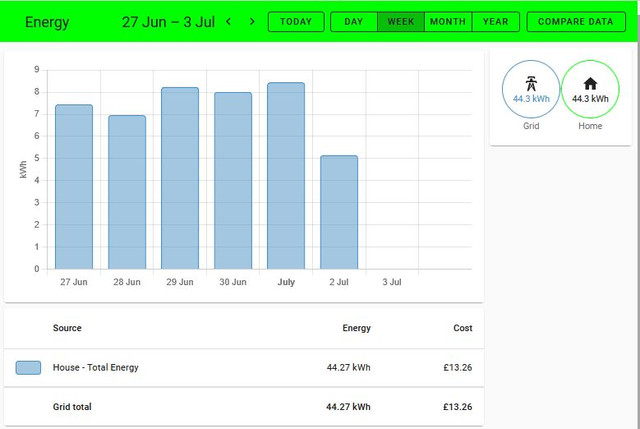Click the House - Total Energy color swatch
The height and width of the screenshot is (429, 640).
tap(28, 368)
